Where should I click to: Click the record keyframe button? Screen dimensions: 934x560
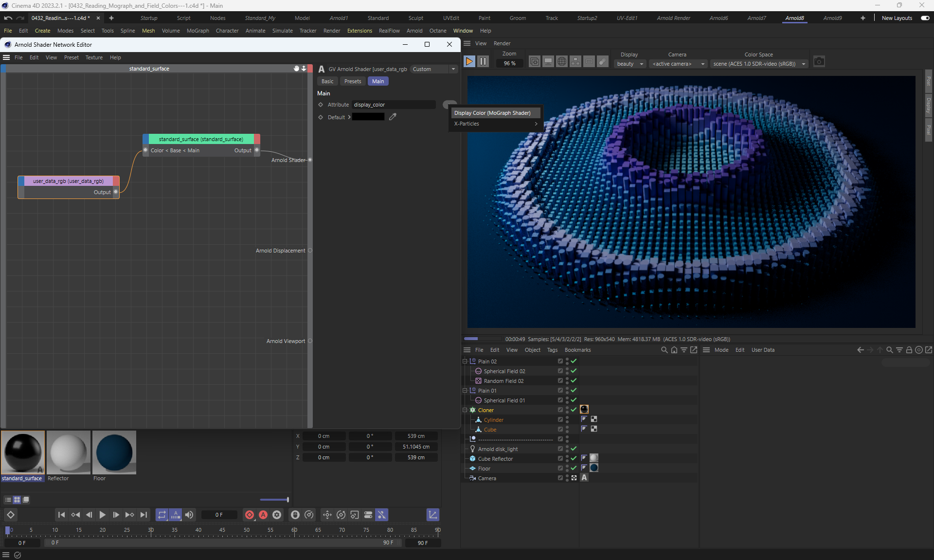250,515
